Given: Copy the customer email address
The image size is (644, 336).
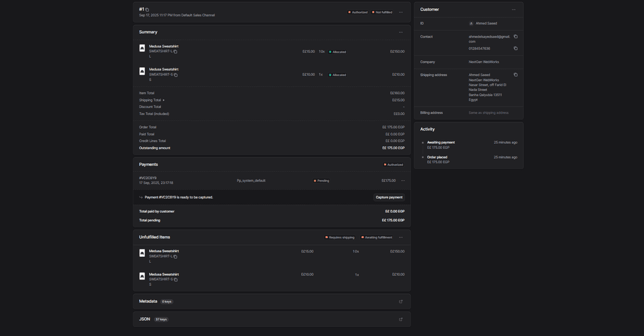Looking at the screenshot, I should 516,36.
